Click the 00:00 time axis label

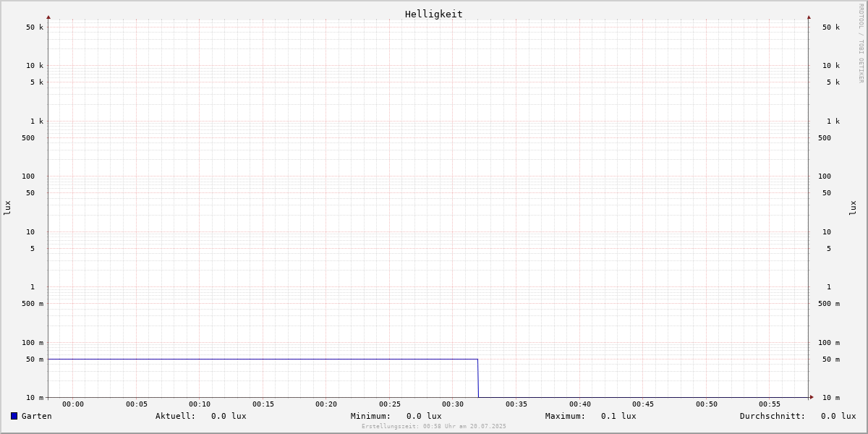[x=73, y=404]
